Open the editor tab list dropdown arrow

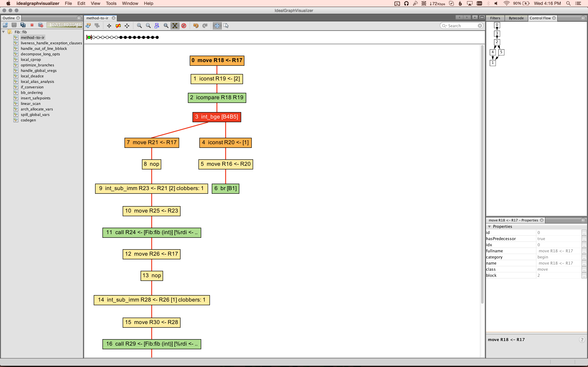475,17
